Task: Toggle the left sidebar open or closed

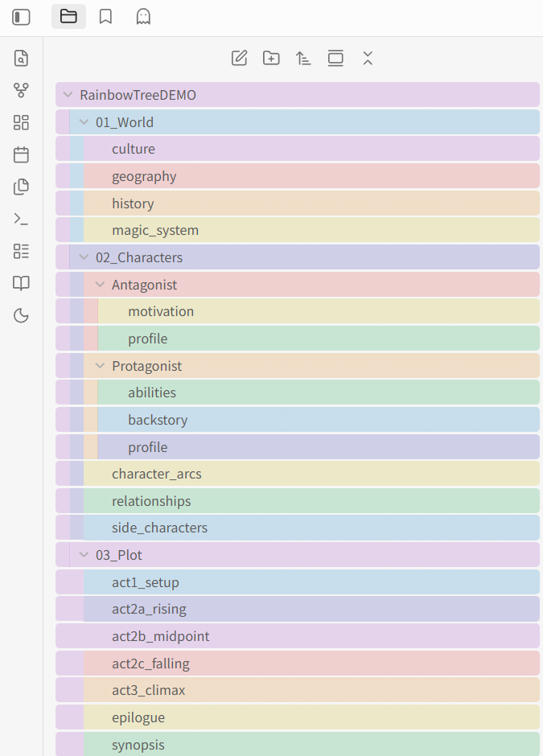Action: pos(19,16)
